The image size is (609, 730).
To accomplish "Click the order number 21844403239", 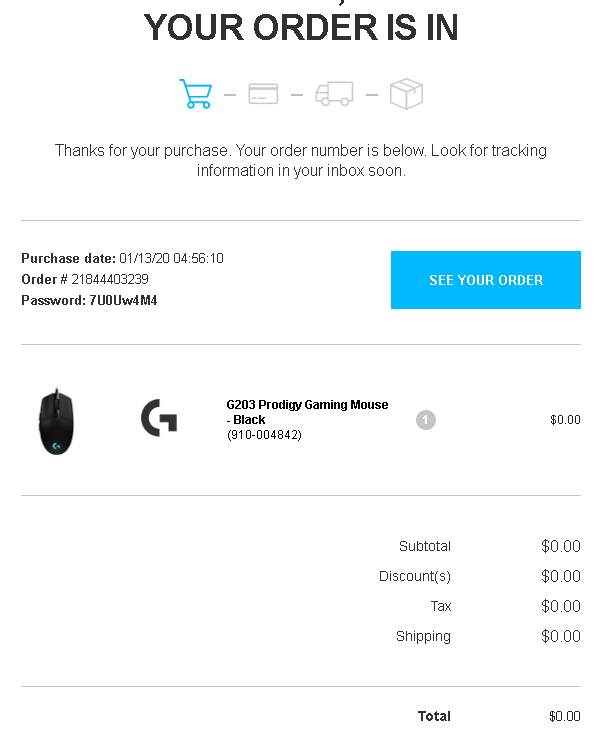I will pyautogui.click(x=110, y=279).
